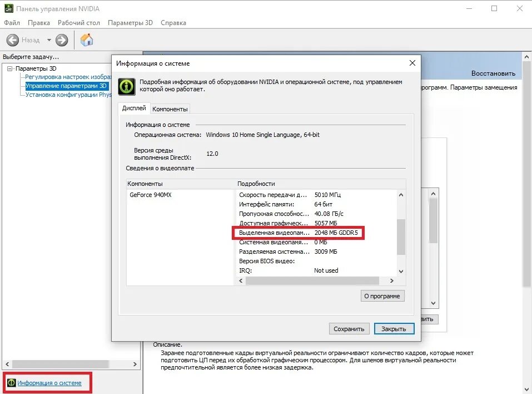Click details list scroll right arrow
This screenshot has width=532, height=394.
click(x=392, y=280)
